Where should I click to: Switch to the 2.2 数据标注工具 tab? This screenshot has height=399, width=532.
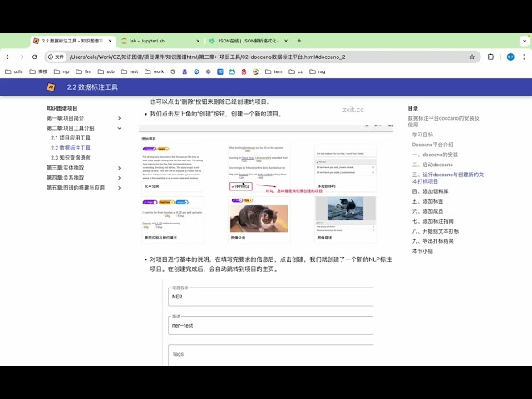click(x=72, y=41)
